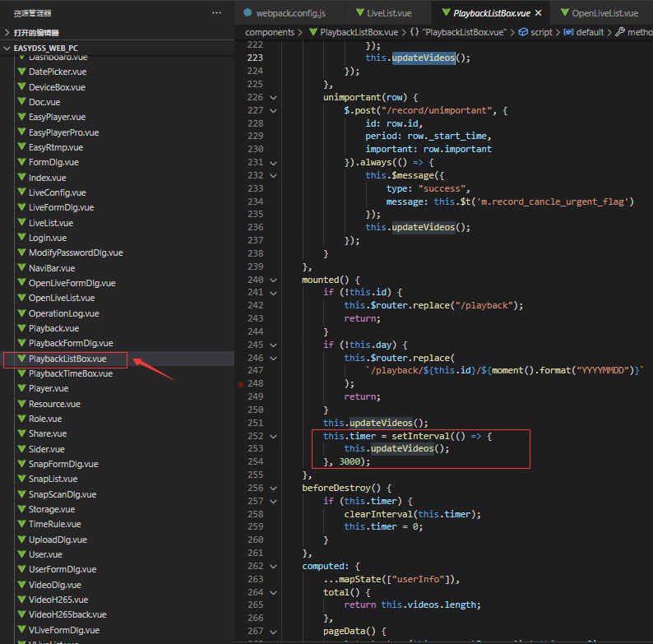Close the PlaybackListBox.vue tab
This screenshot has width=653, height=644.
[x=538, y=13]
